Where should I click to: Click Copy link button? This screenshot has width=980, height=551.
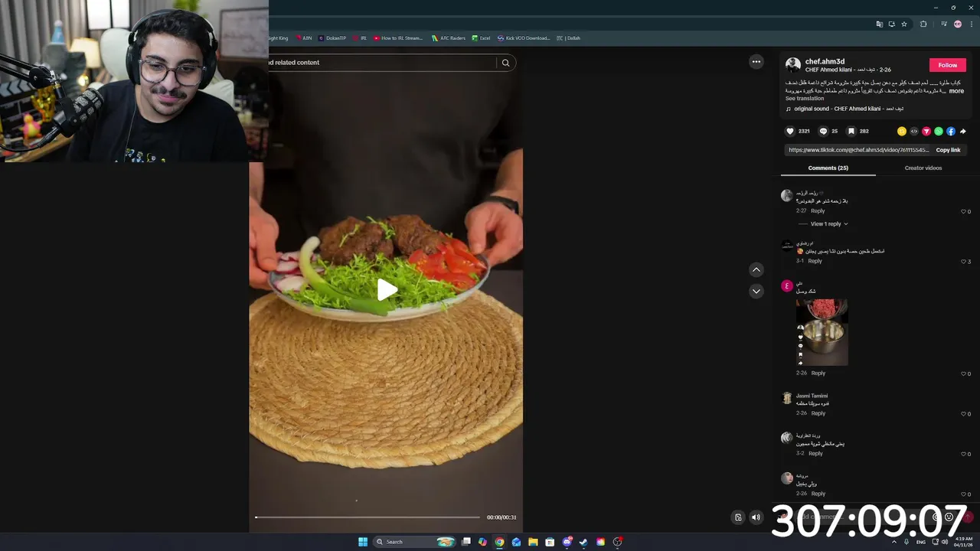948,150
